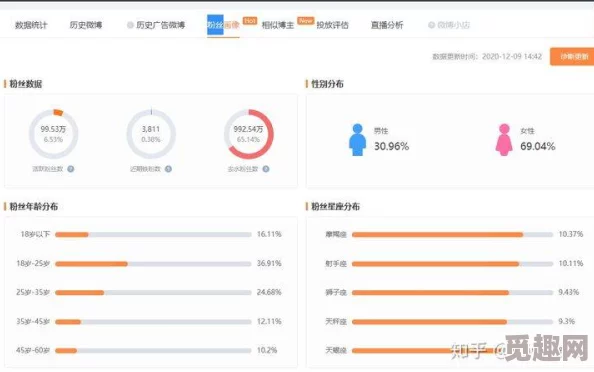This screenshot has height=372, width=594.
Task: Click the 18岁以下 age bar
Action: coord(153,234)
